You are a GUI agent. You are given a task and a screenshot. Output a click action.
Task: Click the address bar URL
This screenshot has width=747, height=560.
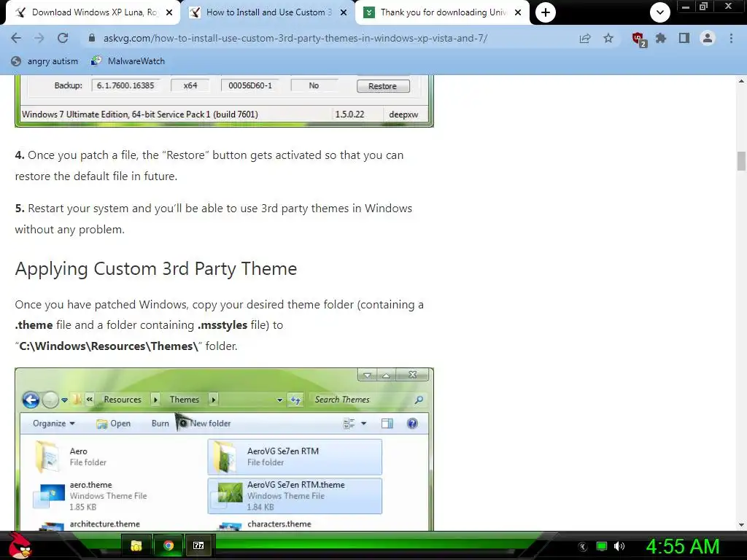pos(295,38)
